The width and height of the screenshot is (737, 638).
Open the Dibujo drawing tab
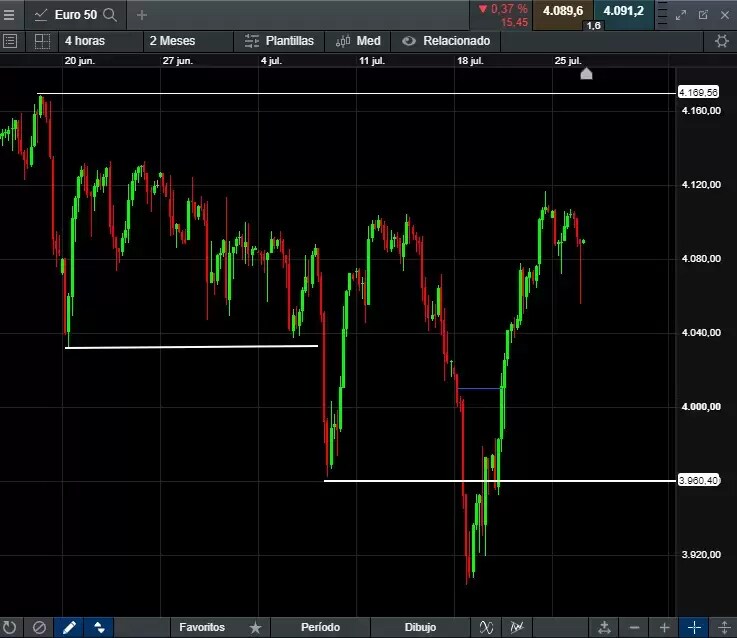[x=420, y=628]
